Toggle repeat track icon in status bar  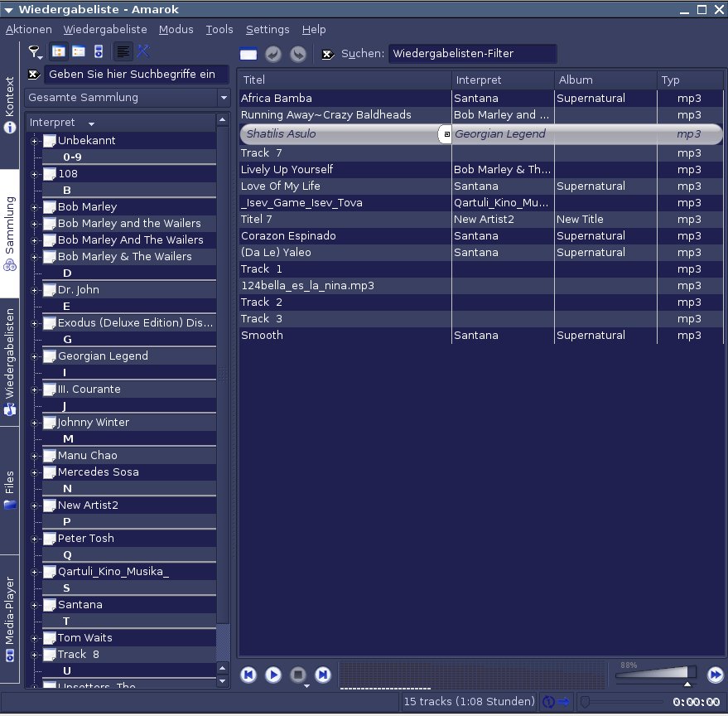[549, 701]
